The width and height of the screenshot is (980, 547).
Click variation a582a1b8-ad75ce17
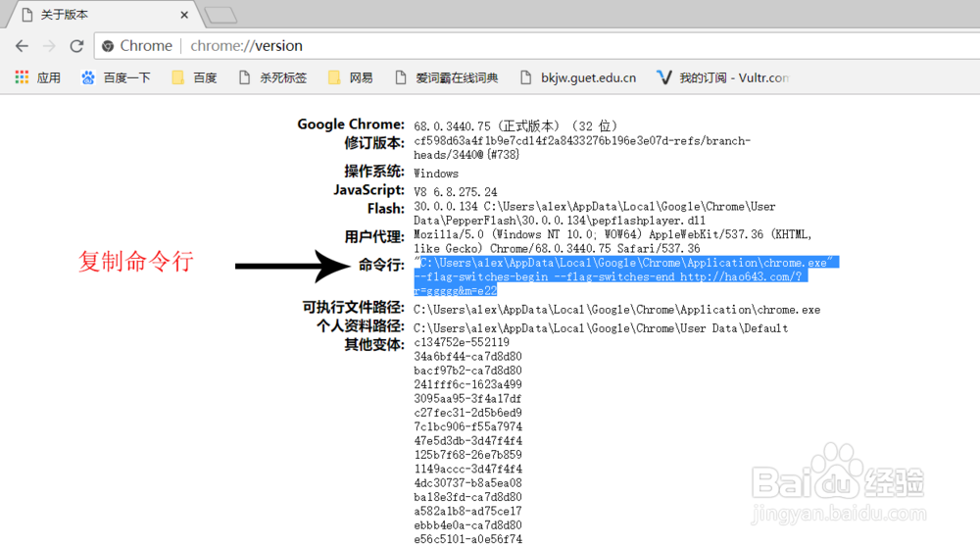467,512
